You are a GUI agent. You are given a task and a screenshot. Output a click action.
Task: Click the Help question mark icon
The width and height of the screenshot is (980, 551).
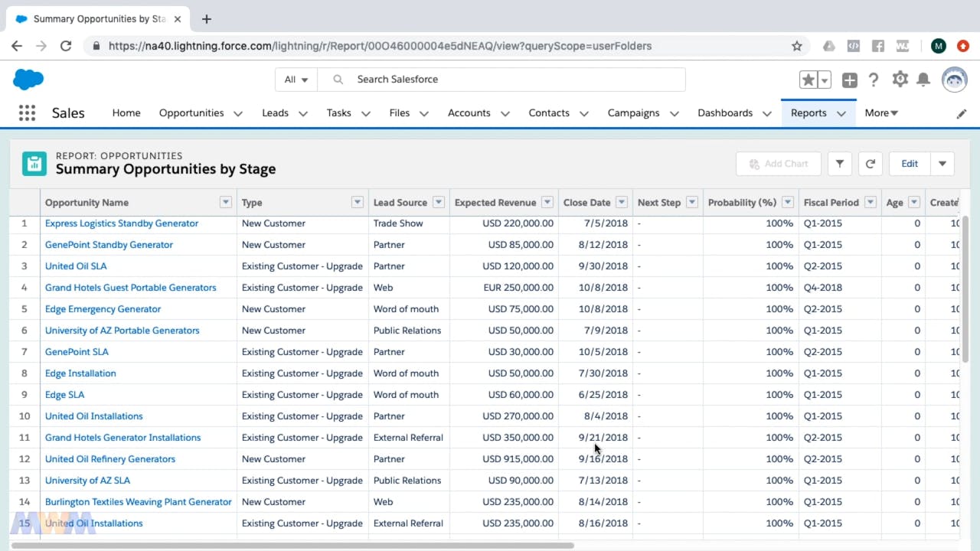tap(874, 80)
